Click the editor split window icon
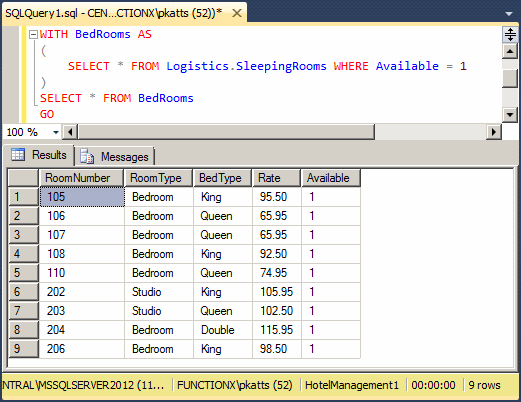This screenshot has height=402, width=521. pyautogui.click(x=510, y=35)
